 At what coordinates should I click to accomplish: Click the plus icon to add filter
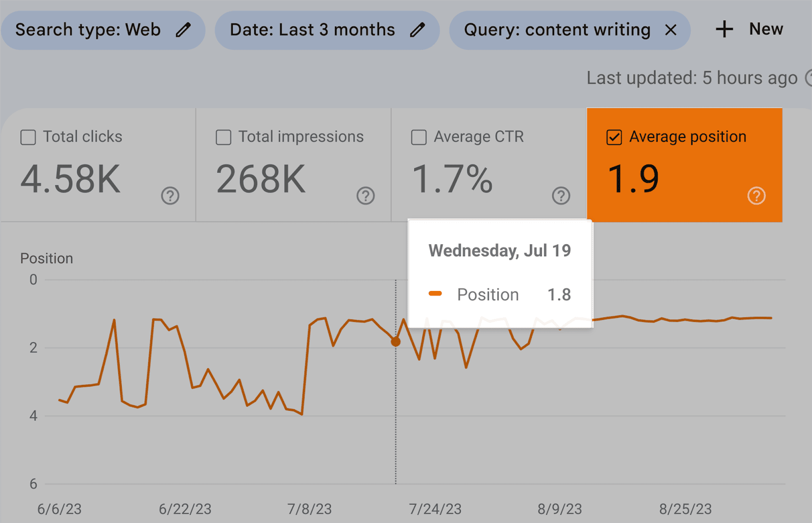pos(724,29)
